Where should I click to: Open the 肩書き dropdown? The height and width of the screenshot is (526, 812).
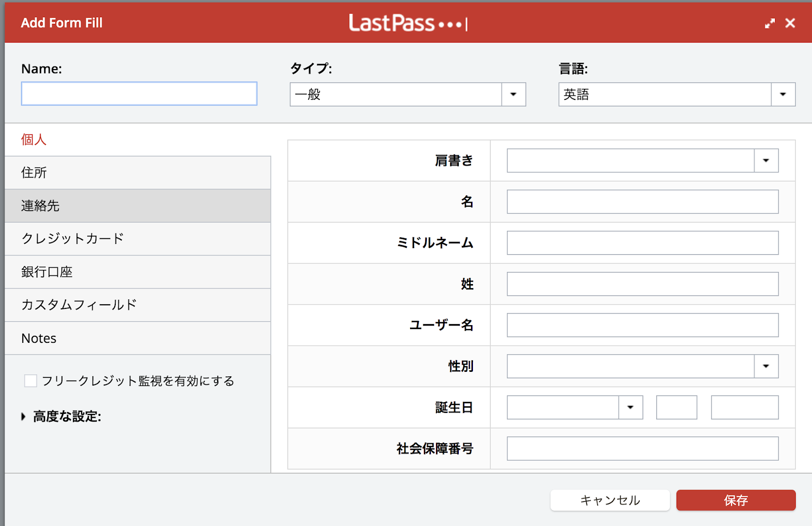point(642,161)
